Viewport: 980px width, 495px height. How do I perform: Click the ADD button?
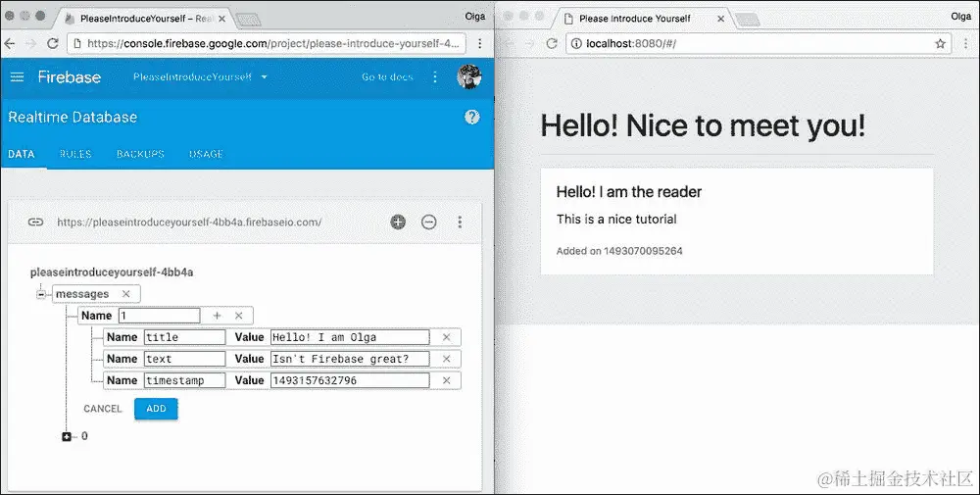156,409
